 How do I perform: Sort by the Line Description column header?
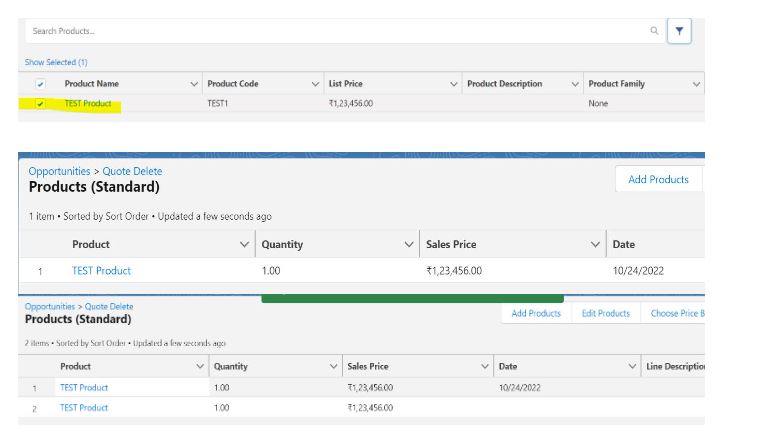[x=675, y=367]
